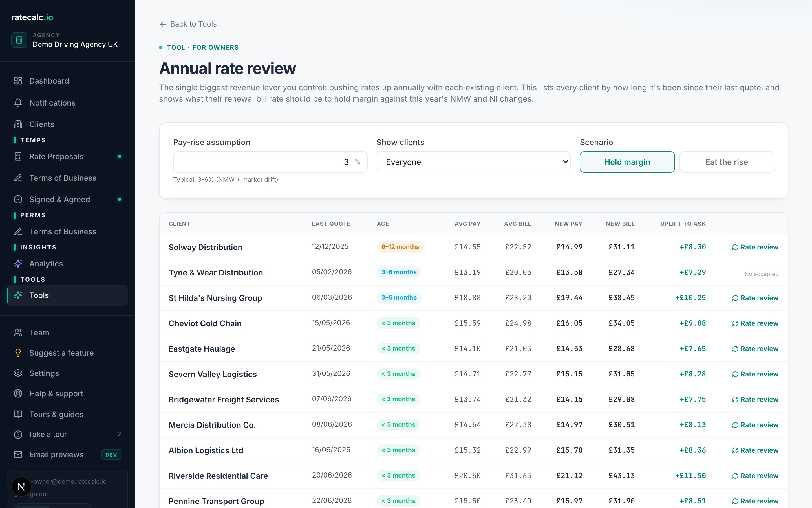The height and width of the screenshot is (508, 812).
Task: Click the NEW BILL column header
Action: pyautogui.click(x=620, y=224)
